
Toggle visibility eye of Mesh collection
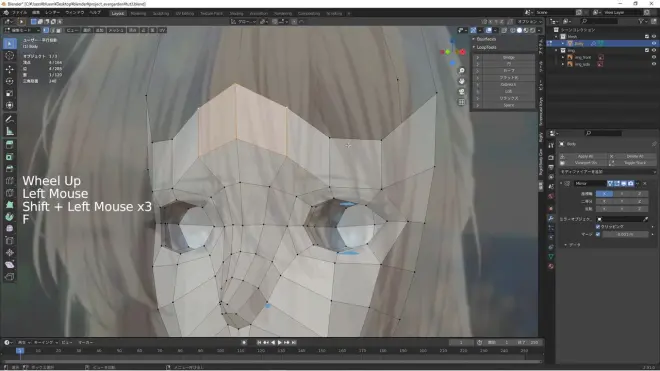[654, 37]
